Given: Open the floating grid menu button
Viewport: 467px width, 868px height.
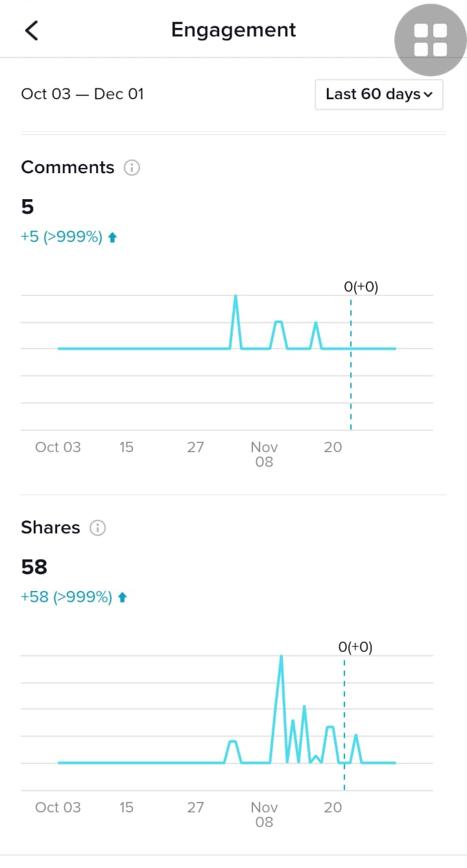Looking at the screenshot, I should pyautogui.click(x=430, y=40).
